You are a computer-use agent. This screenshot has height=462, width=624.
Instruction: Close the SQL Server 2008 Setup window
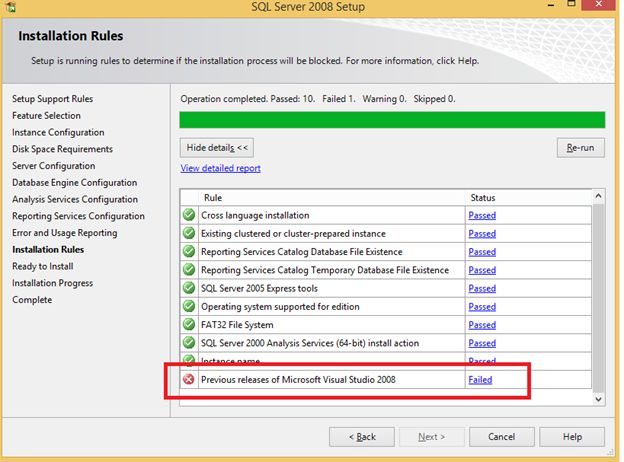coord(599,4)
